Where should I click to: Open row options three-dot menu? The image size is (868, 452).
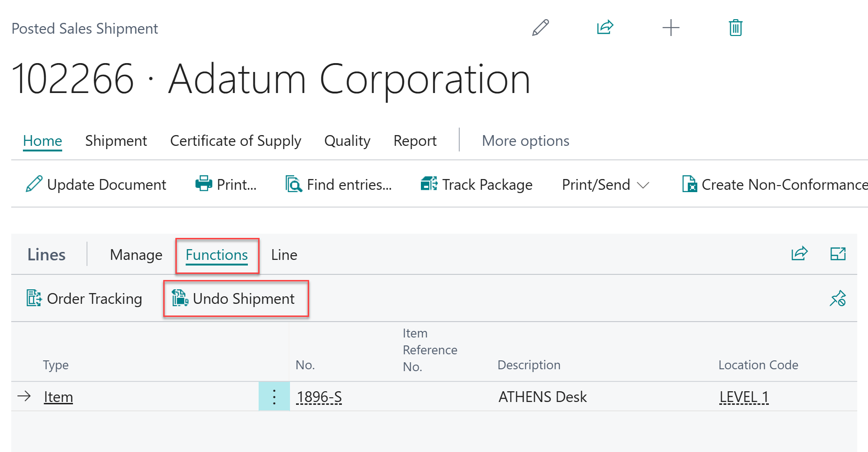point(274,396)
